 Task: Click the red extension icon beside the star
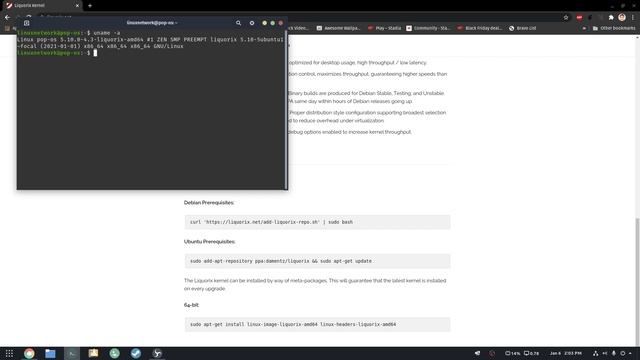tap(579, 17)
